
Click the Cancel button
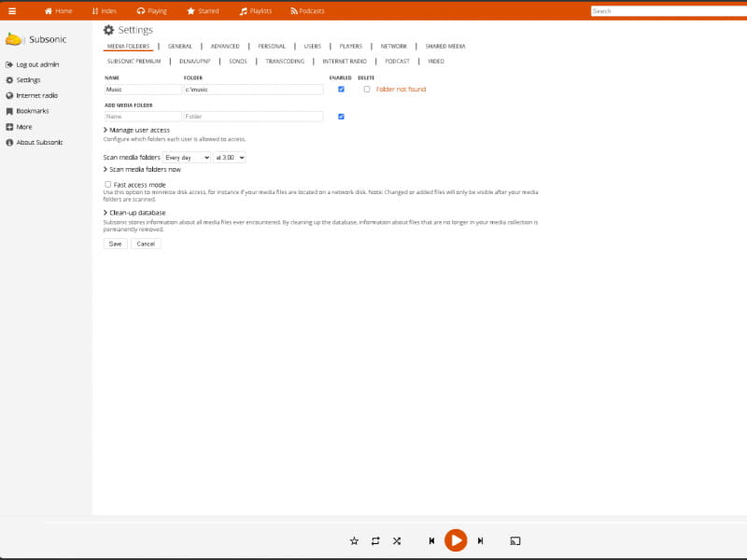click(146, 244)
